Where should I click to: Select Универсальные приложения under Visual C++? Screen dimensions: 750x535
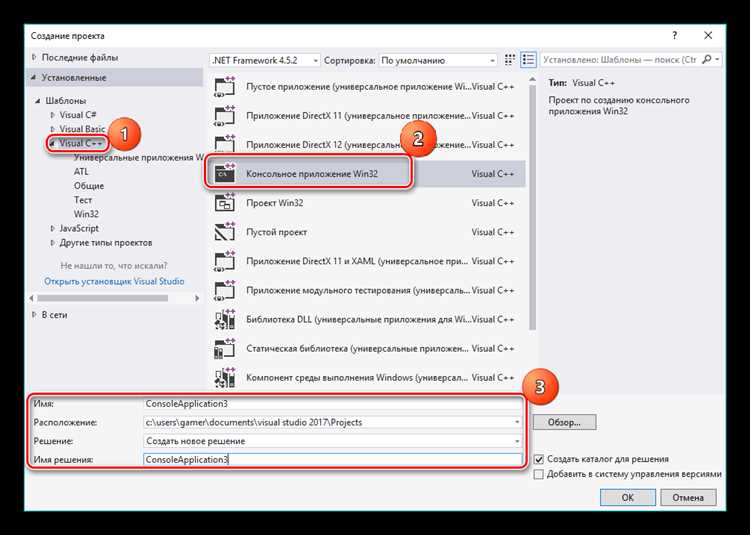coord(138,157)
